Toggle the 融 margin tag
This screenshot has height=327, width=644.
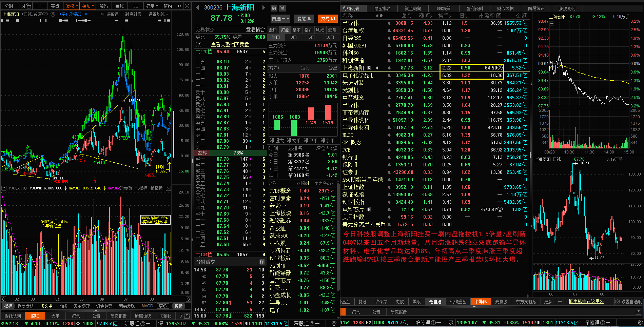(x=274, y=8)
